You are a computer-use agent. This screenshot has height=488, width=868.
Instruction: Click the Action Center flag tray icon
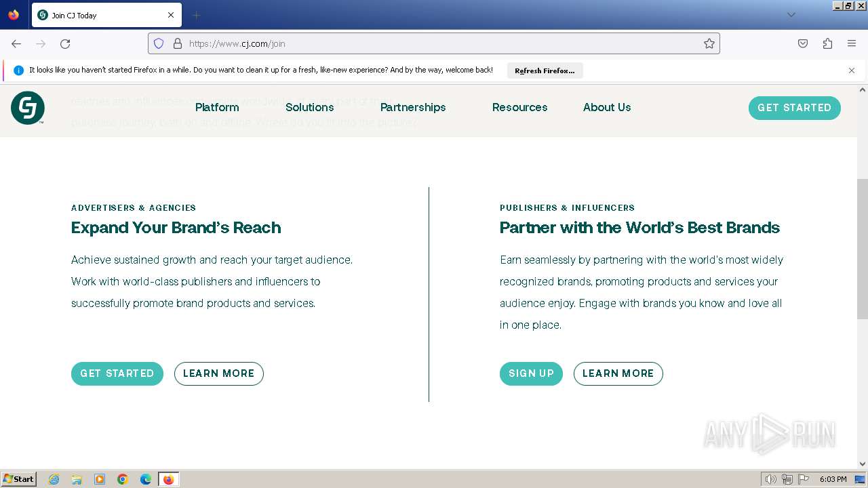pos(804,479)
